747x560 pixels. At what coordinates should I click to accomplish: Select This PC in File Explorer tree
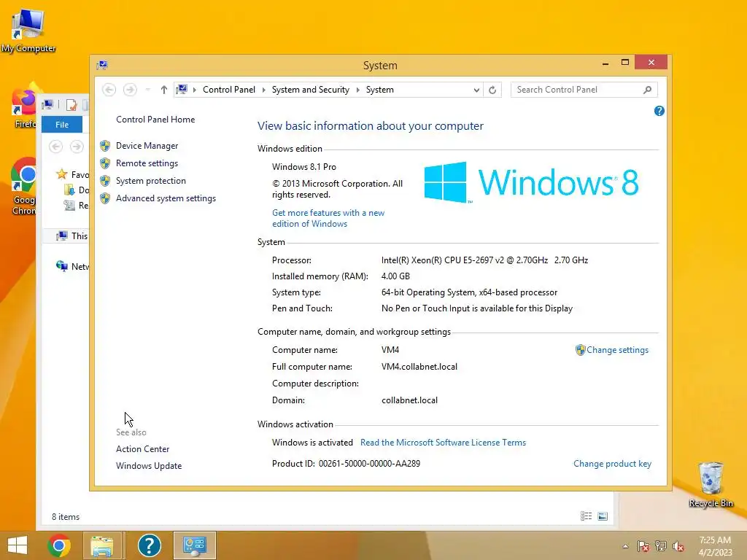coord(72,236)
